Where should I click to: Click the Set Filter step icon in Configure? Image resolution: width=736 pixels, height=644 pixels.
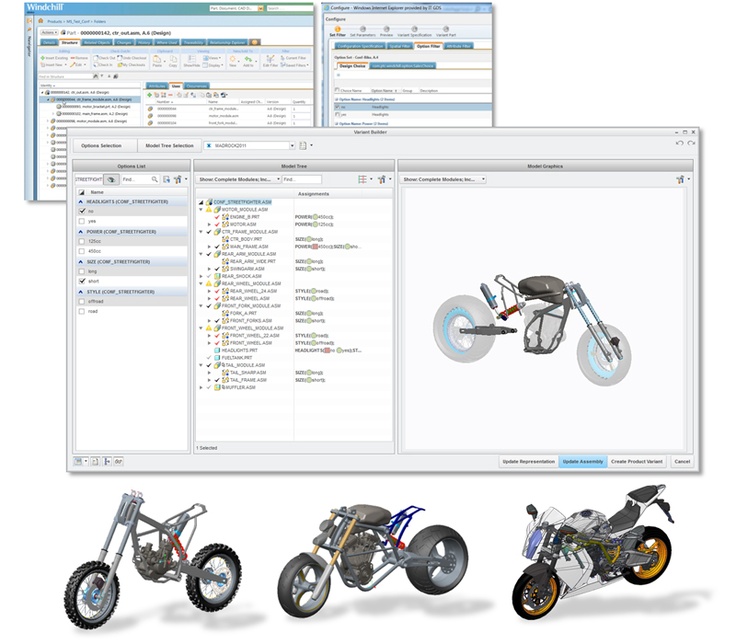click(337, 29)
